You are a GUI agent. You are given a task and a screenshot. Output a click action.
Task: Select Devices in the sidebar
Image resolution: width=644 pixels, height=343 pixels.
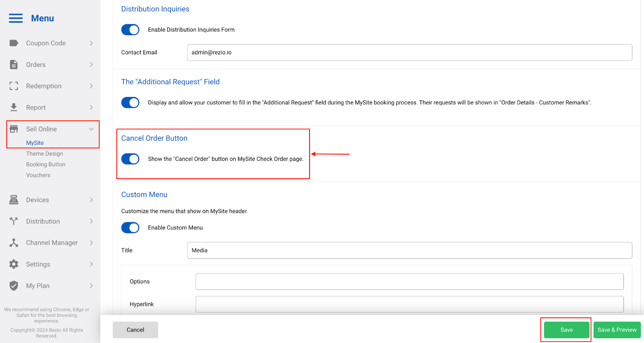(x=37, y=200)
